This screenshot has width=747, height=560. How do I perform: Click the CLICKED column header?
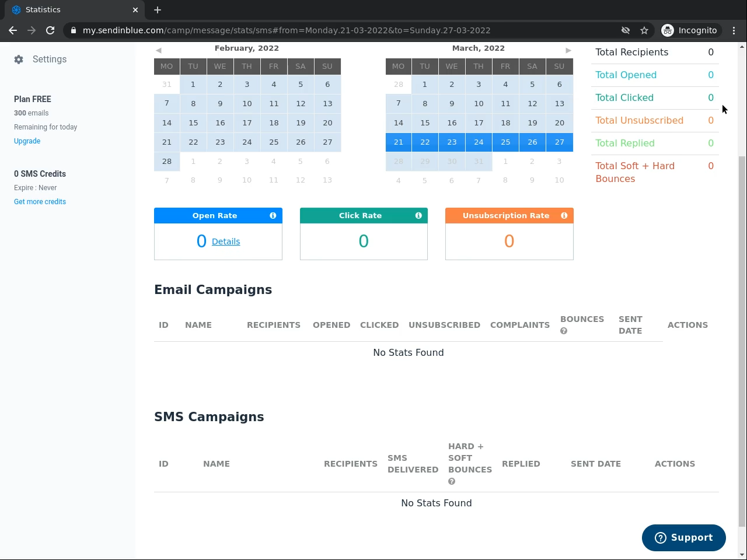(379, 325)
